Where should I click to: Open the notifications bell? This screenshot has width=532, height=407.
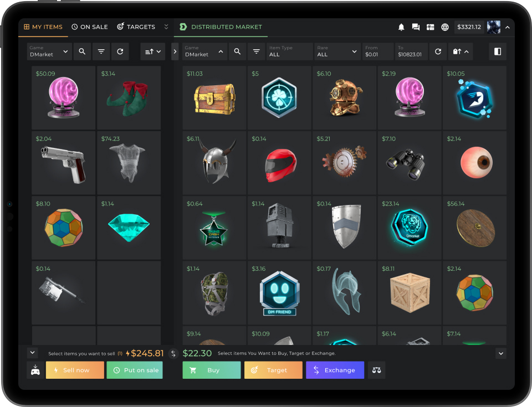pyautogui.click(x=401, y=27)
